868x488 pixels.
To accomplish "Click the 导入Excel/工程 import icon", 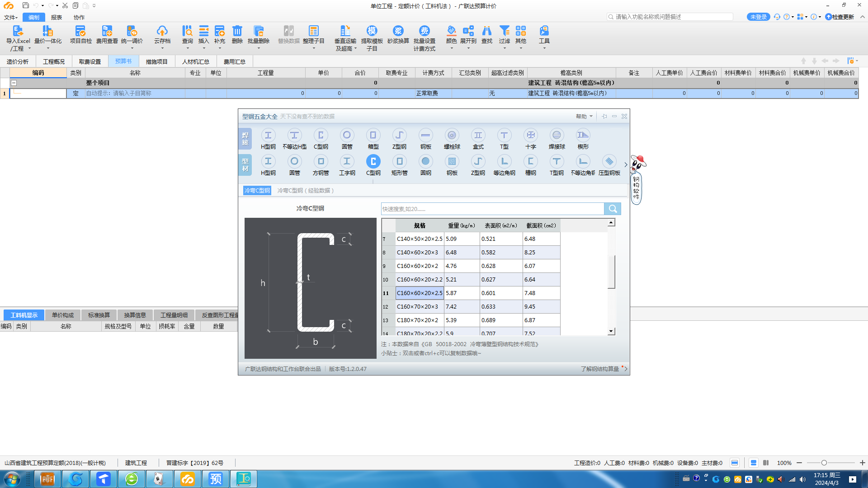I will pos(18,31).
